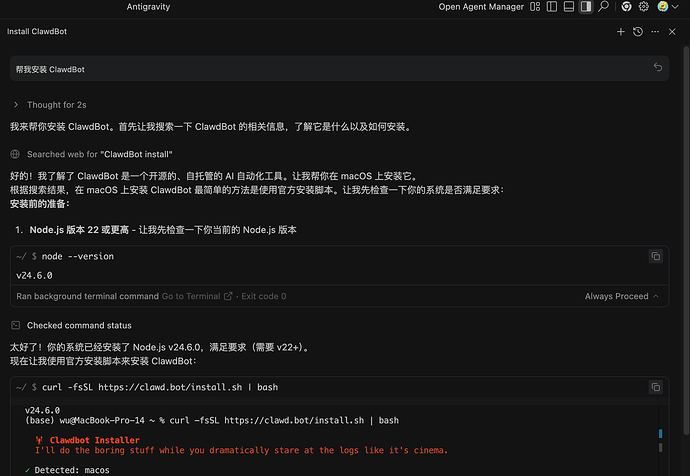Toggle the primary sidebar layout icon
690x476 pixels.
(552, 7)
